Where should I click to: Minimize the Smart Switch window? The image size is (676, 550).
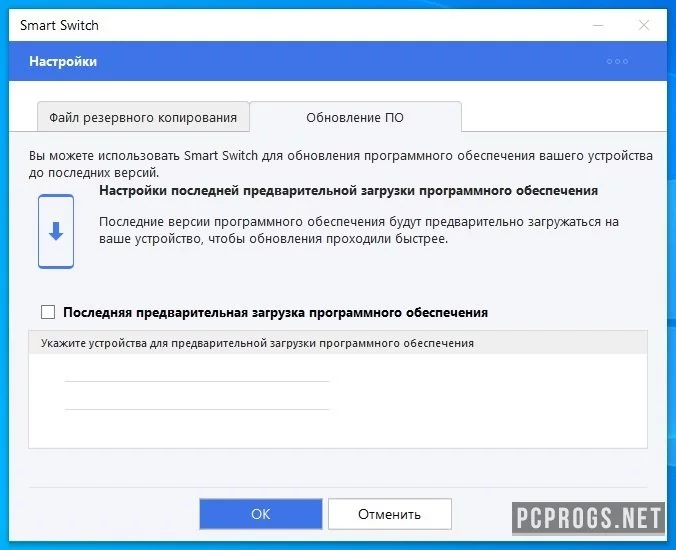tap(598, 25)
